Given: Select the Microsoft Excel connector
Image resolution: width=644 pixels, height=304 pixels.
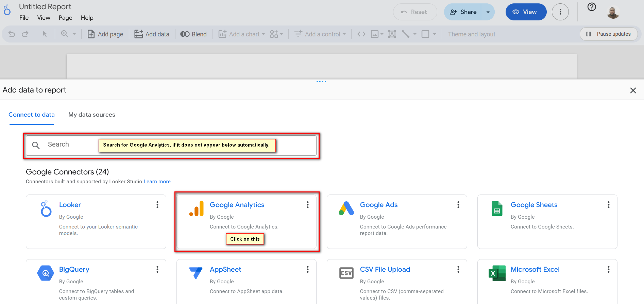Looking at the screenshot, I should click(547, 282).
